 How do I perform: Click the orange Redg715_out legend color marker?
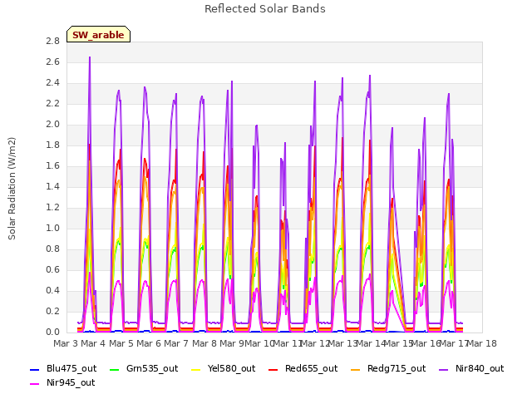tap(355, 369)
